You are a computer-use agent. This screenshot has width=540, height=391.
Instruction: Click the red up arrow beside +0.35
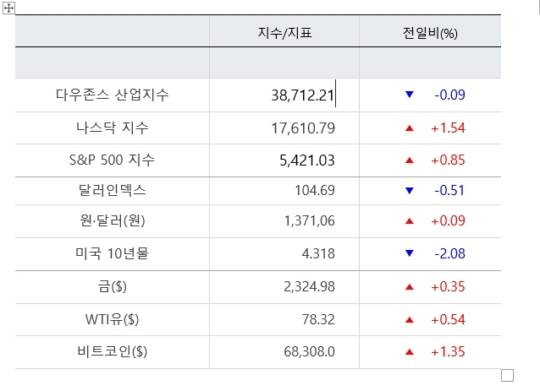click(409, 287)
